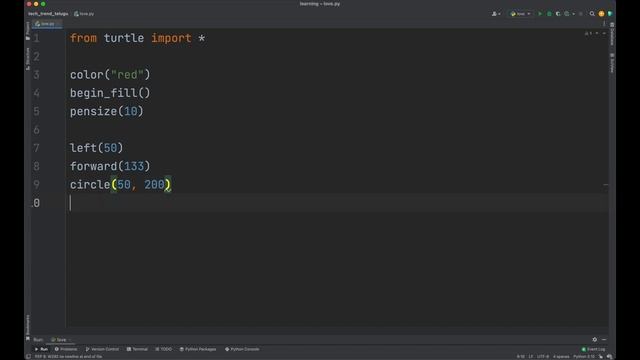Viewport: 640px width, 360px height.
Task: Open the Terminal tool window
Action: [x=137, y=349]
